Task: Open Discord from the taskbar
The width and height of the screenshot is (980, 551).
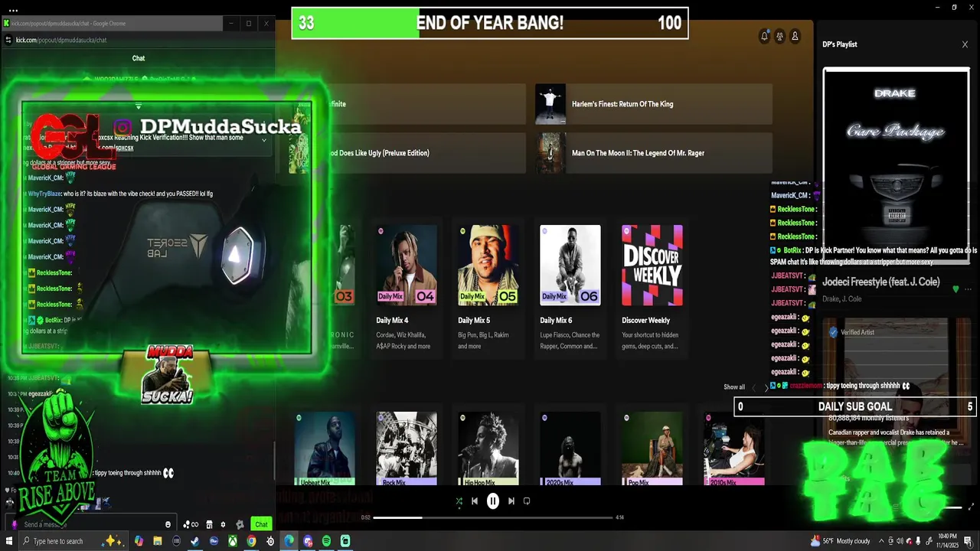Action: [x=308, y=541]
